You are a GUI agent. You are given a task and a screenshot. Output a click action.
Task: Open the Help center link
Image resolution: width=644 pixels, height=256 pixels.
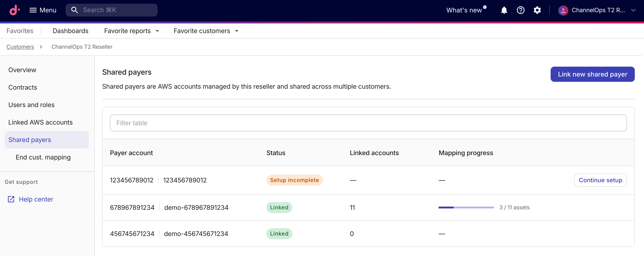(x=36, y=199)
